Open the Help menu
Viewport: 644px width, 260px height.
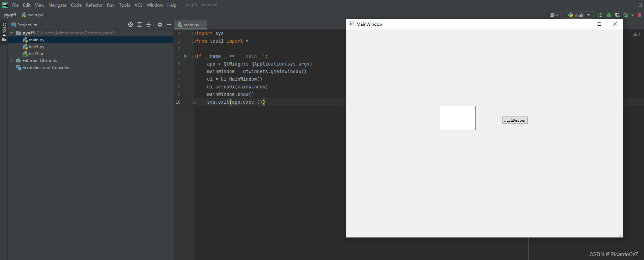[172, 5]
